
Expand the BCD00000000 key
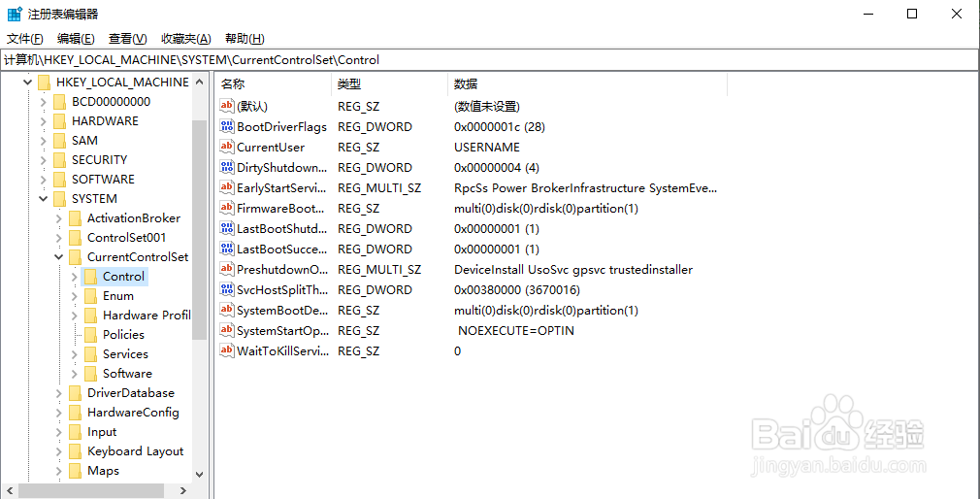[43, 102]
